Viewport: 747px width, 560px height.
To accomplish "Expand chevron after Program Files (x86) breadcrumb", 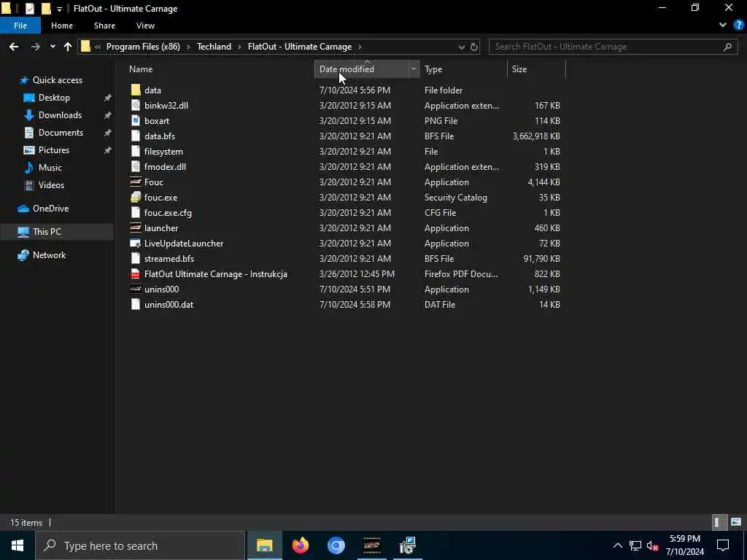I will click(x=189, y=47).
